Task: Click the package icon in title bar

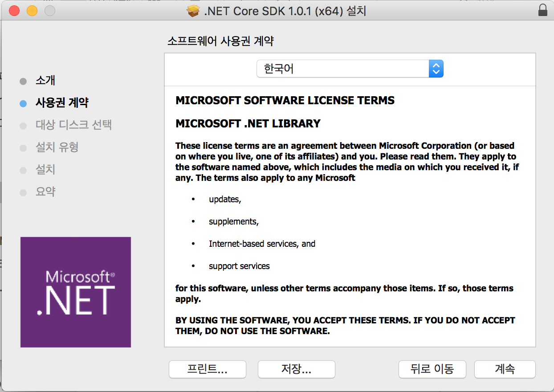Action: (x=193, y=11)
